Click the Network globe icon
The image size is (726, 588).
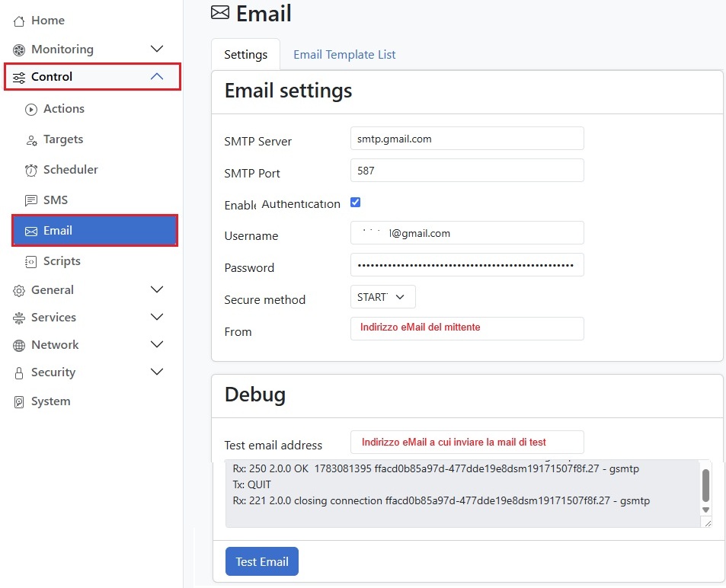point(19,345)
